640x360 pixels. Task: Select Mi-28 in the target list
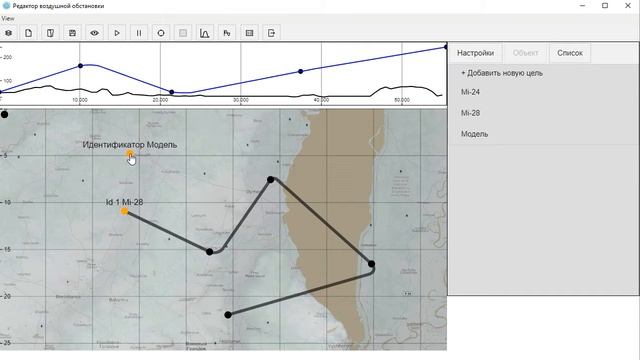pyautogui.click(x=470, y=113)
